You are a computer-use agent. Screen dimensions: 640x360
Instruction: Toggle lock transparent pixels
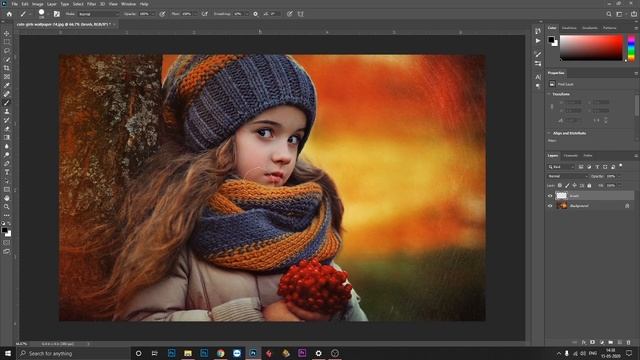coord(560,185)
